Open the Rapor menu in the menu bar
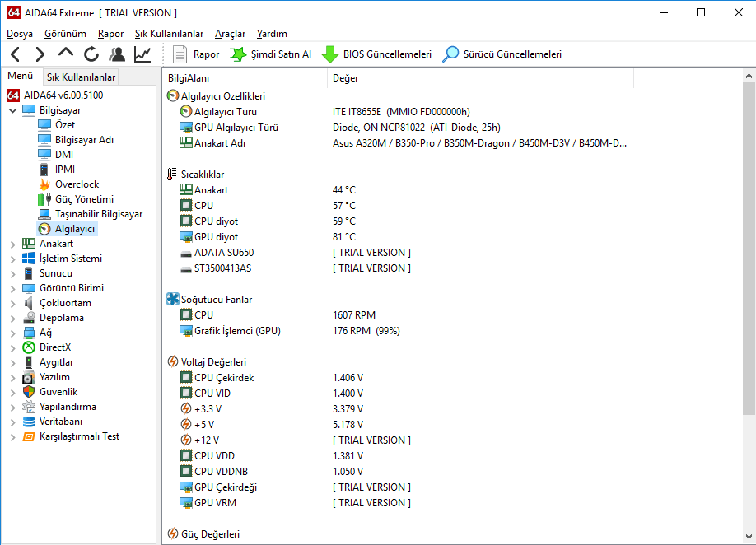 (x=110, y=34)
